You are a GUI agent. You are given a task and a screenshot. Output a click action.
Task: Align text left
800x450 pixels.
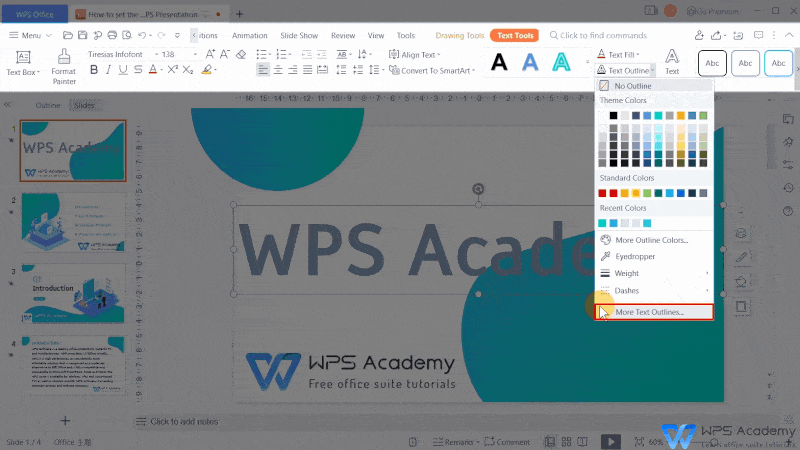pyautogui.click(x=263, y=70)
